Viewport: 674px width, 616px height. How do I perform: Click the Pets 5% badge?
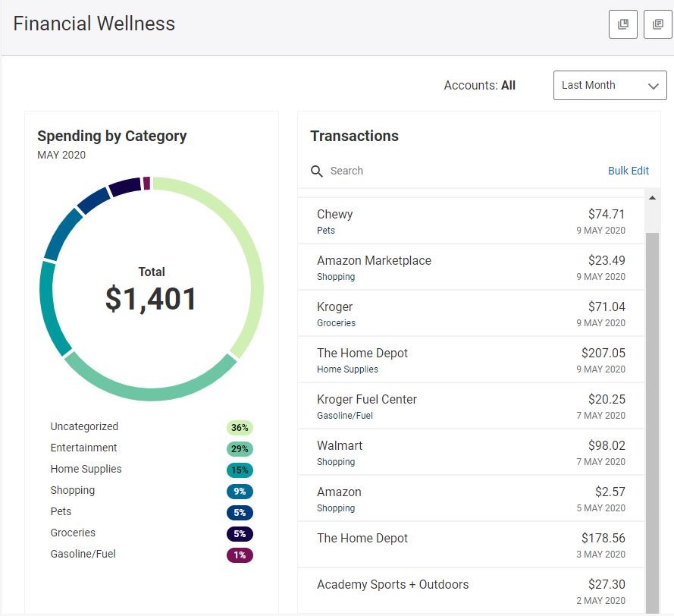tap(240, 512)
